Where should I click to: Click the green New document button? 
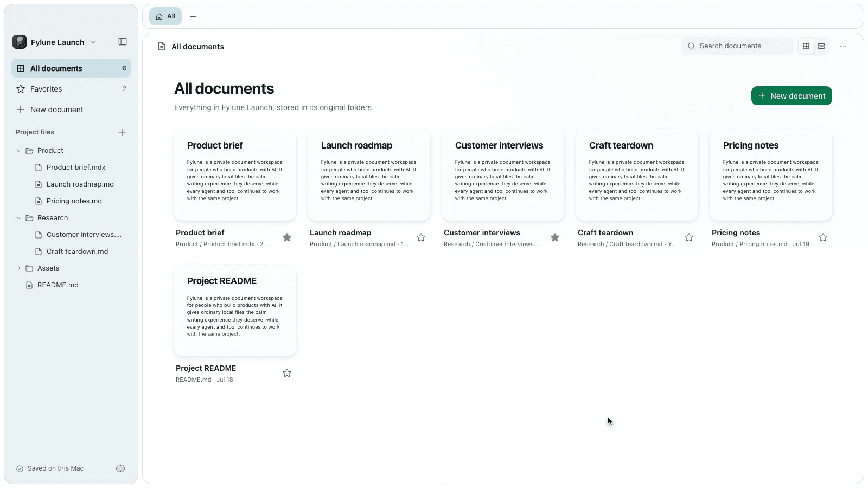(x=792, y=96)
